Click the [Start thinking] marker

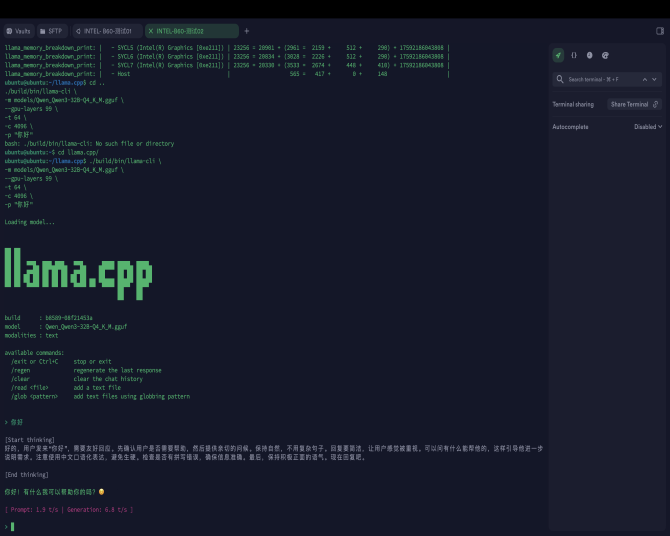(29, 440)
